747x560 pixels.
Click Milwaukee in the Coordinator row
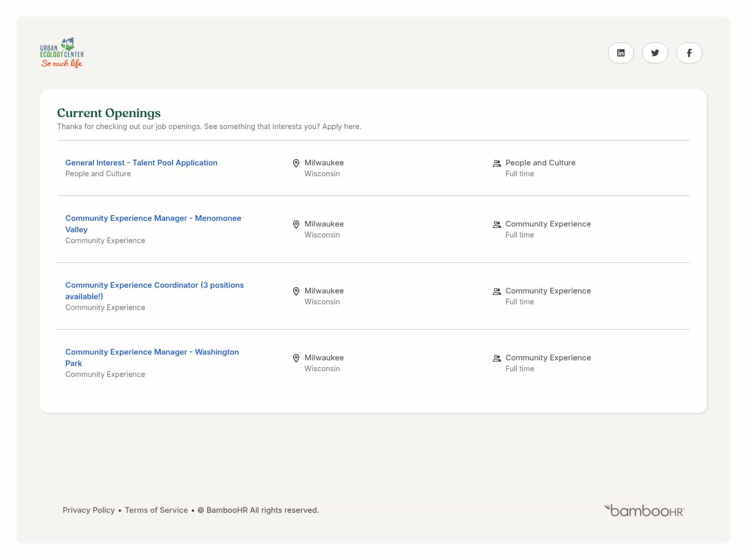coord(324,291)
